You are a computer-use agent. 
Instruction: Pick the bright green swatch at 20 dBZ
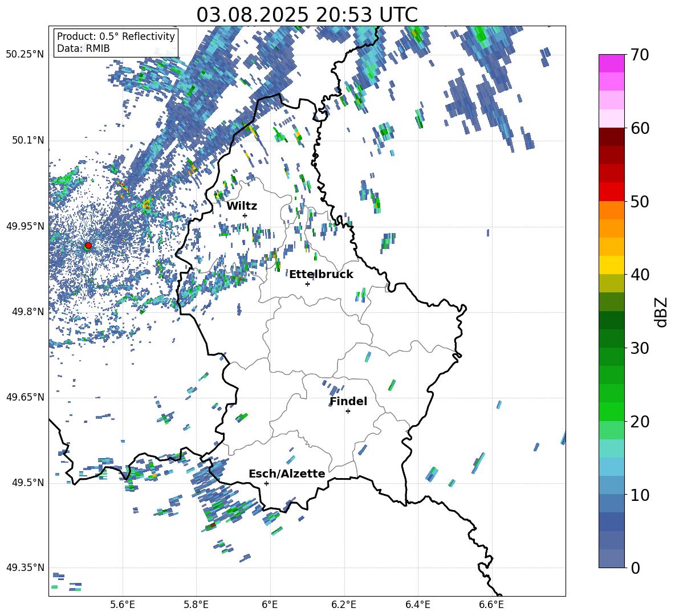pyautogui.click(x=611, y=411)
